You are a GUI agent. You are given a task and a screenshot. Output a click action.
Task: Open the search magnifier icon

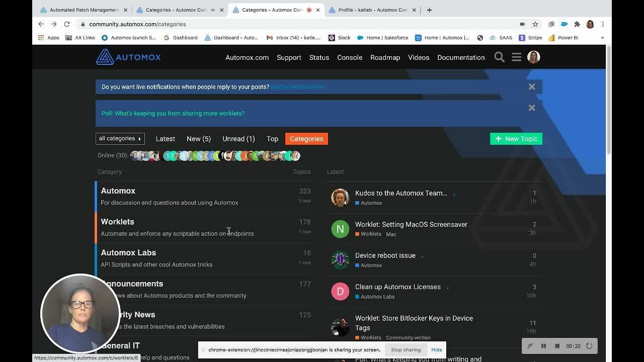point(499,57)
